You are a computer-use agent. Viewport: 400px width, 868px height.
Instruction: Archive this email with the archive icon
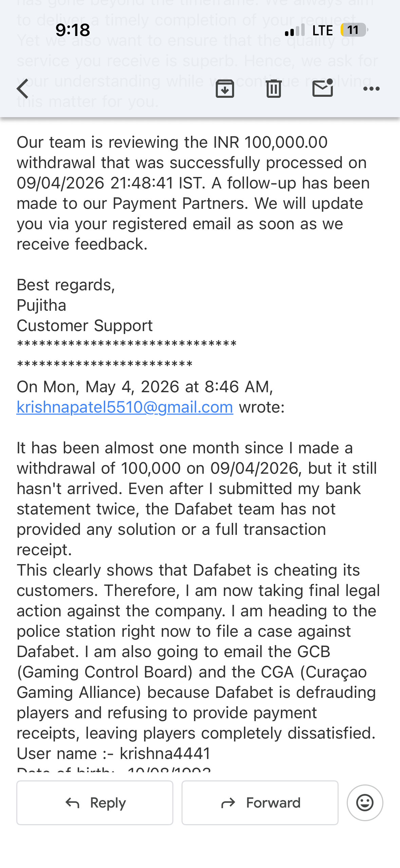tap(225, 89)
